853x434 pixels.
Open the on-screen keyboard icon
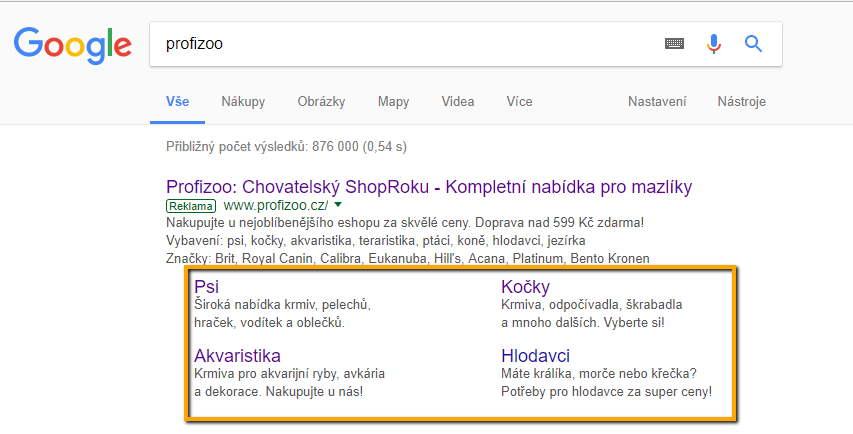pos(675,44)
